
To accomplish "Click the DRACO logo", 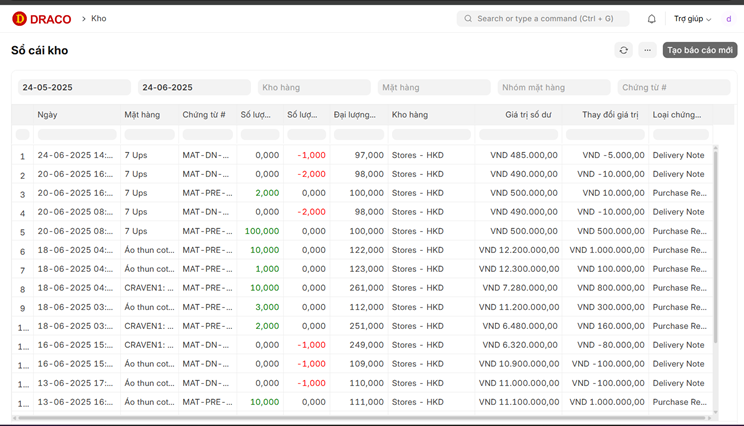I will pyautogui.click(x=42, y=19).
